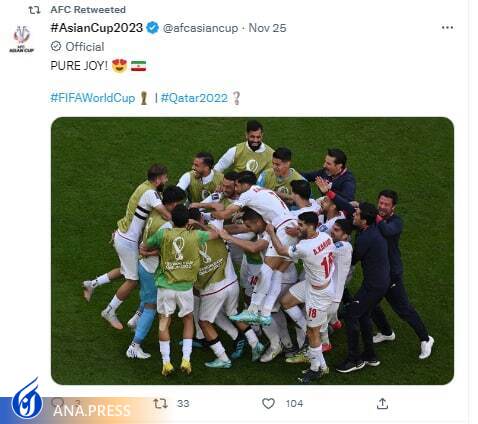Click the 33 retweets count

183,404
